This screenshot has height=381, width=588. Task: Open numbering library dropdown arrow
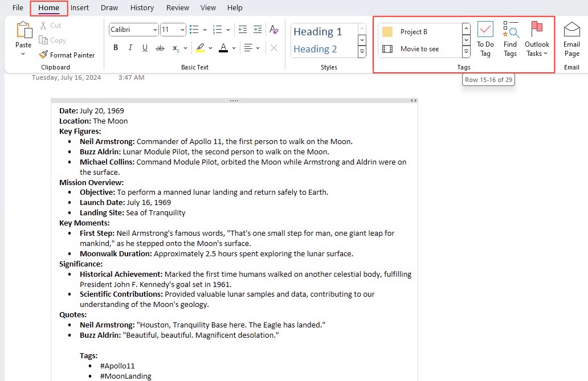[228, 30]
